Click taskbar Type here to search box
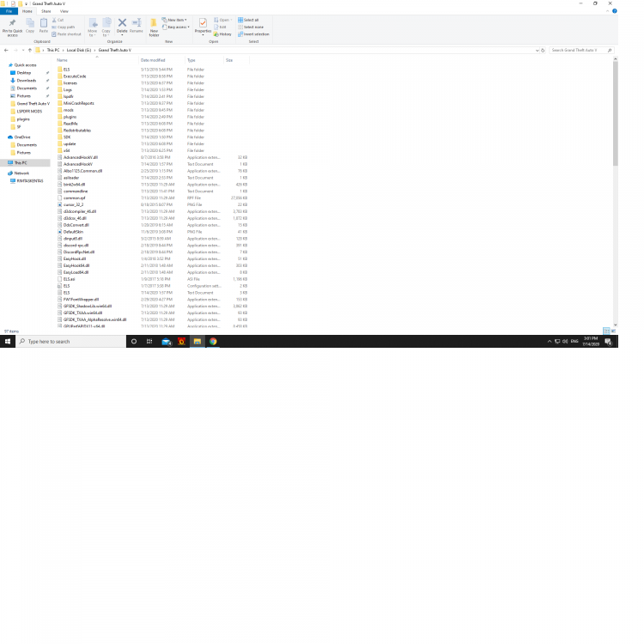 tap(70, 341)
